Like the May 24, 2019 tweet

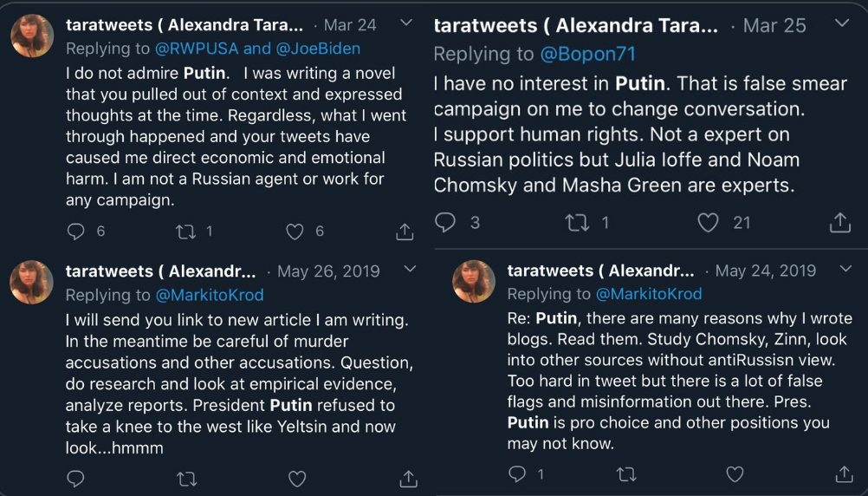click(735, 474)
